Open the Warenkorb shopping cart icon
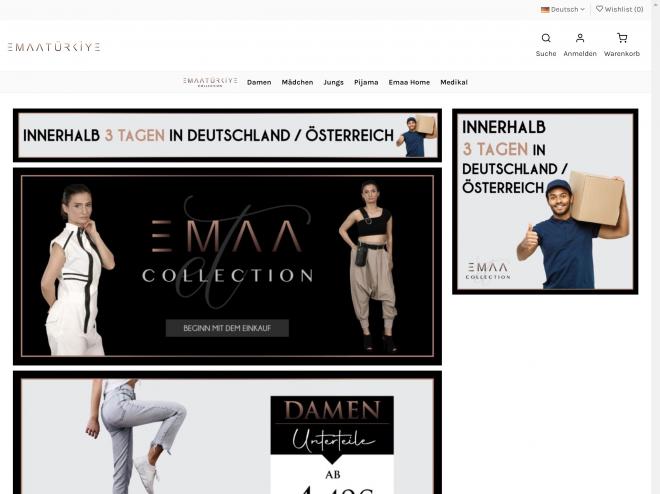Screen dimensions: 660x494 click(x=622, y=38)
